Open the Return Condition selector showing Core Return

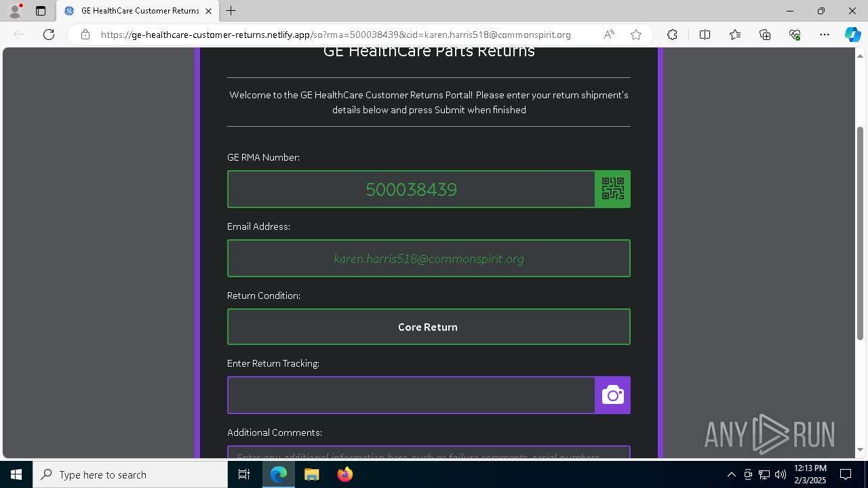(x=429, y=327)
